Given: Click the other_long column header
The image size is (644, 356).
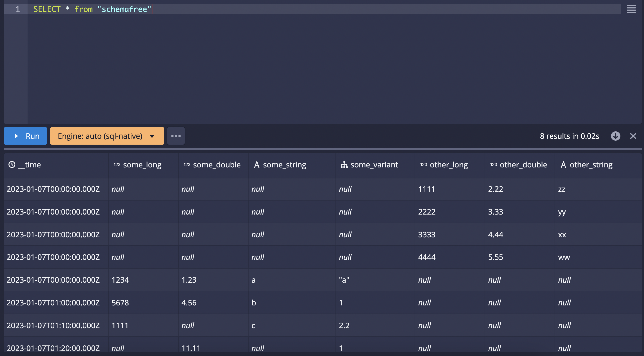Looking at the screenshot, I should tap(449, 165).
